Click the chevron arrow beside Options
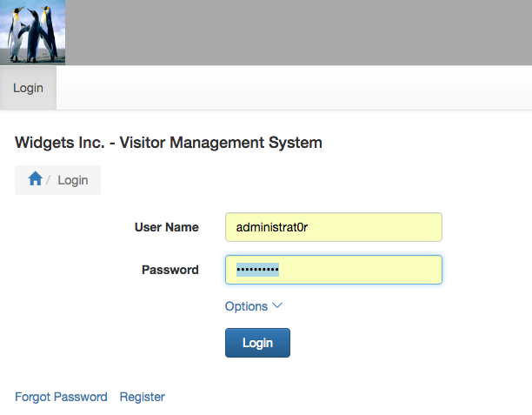532x415 pixels. pyautogui.click(x=277, y=306)
